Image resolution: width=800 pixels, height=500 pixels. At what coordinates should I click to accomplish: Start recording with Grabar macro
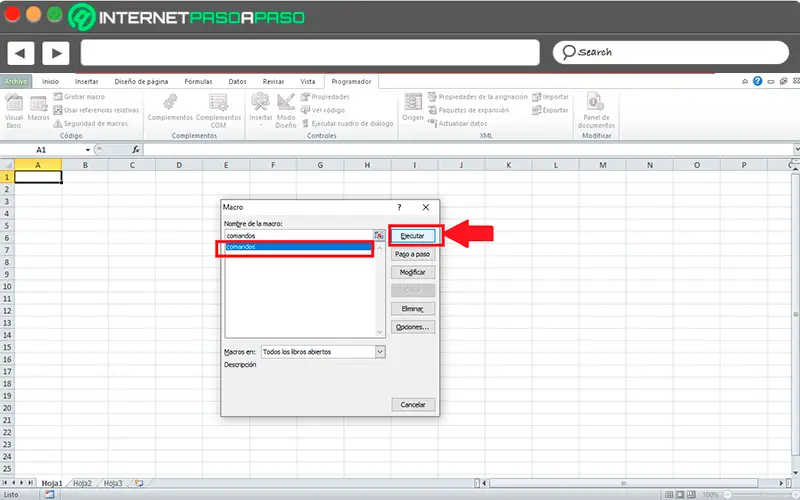pyautogui.click(x=79, y=96)
